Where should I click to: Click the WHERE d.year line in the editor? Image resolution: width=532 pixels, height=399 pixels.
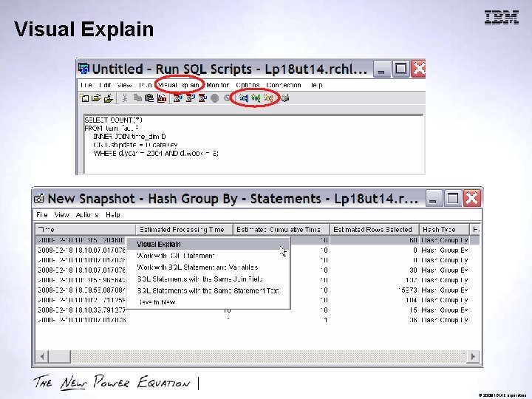[x=156, y=153]
